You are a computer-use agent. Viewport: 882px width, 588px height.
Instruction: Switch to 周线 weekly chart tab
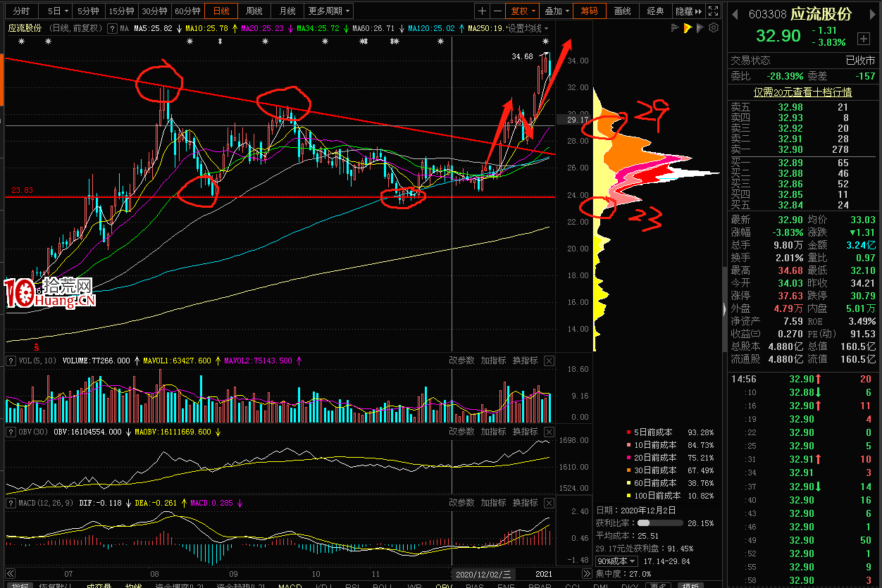click(x=254, y=11)
